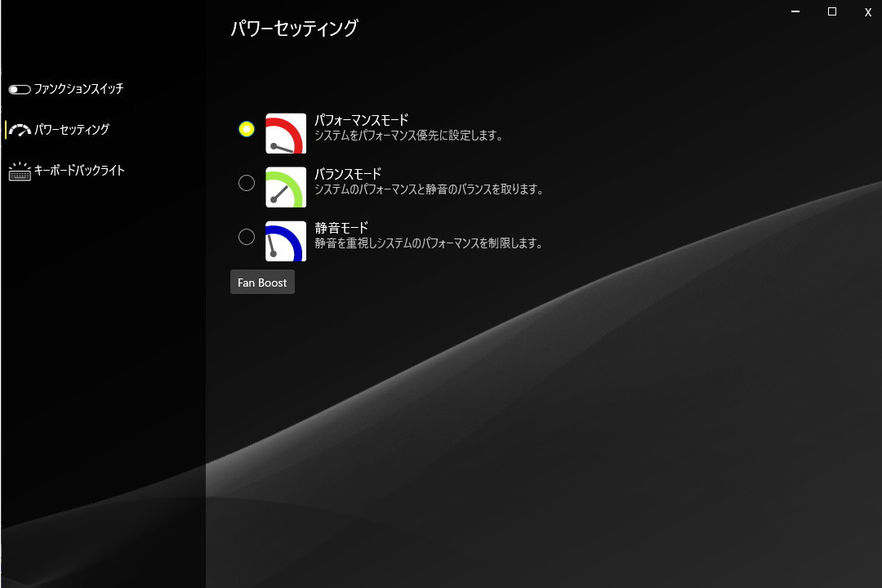Select the パフォーマンスモード radio button
Image resolution: width=882 pixels, height=588 pixels.
point(247,129)
